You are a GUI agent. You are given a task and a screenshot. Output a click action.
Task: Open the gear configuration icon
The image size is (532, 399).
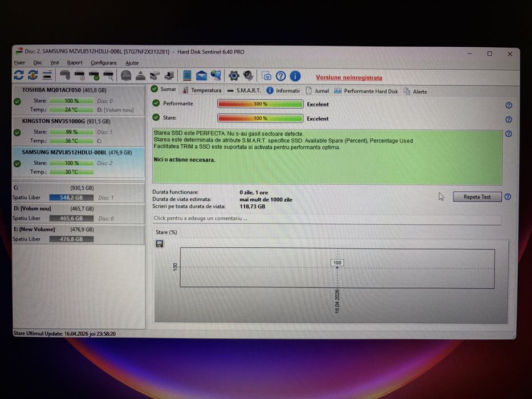(x=233, y=76)
